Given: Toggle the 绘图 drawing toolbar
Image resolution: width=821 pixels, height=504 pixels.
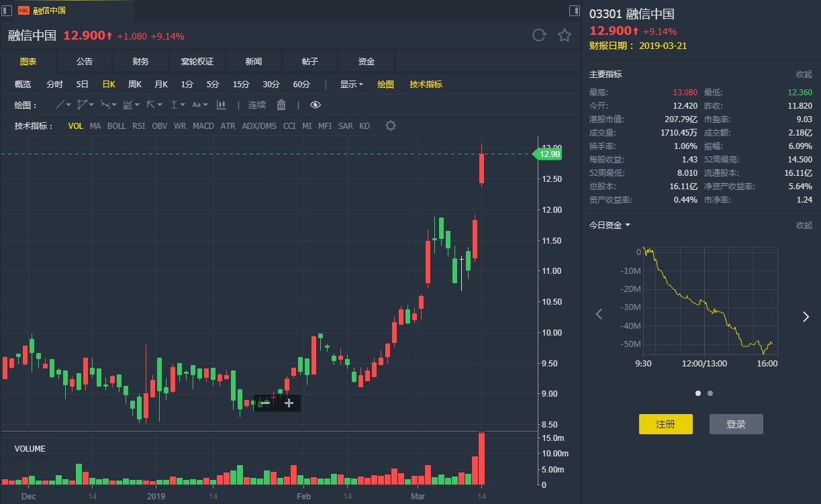Looking at the screenshot, I should pyautogui.click(x=386, y=85).
